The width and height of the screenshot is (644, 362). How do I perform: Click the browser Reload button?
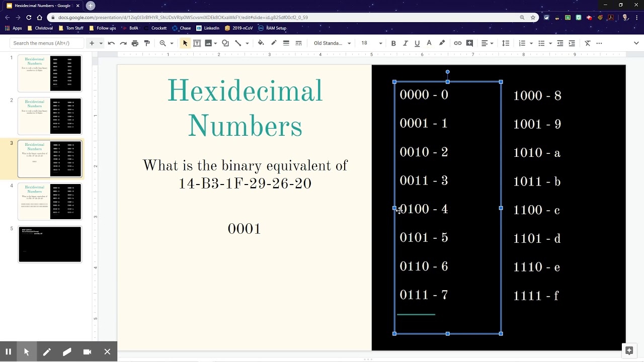tap(29, 17)
